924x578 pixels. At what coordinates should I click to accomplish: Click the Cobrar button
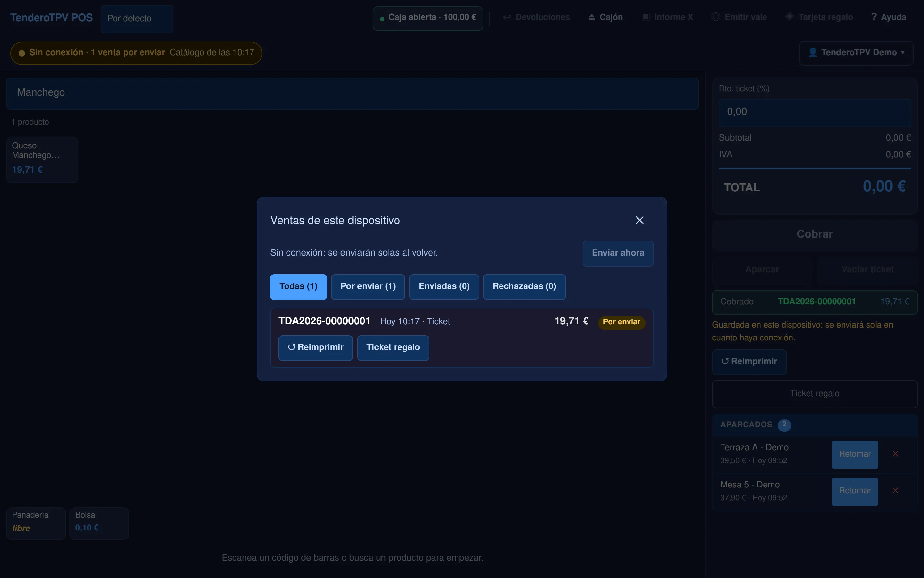pyautogui.click(x=814, y=235)
